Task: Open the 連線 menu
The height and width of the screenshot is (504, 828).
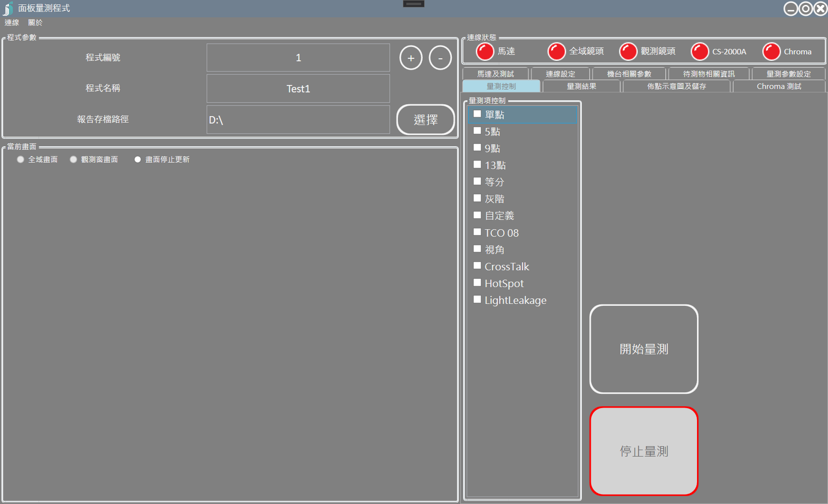Action: (x=12, y=23)
